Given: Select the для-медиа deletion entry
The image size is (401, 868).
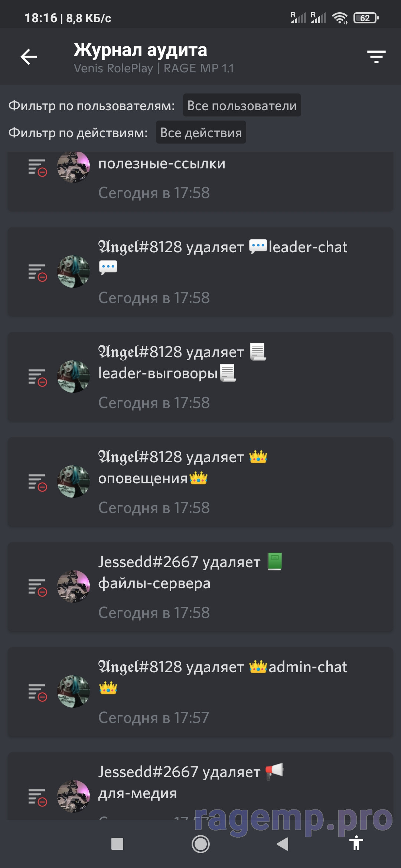Looking at the screenshot, I should click(x=200, y=786).
